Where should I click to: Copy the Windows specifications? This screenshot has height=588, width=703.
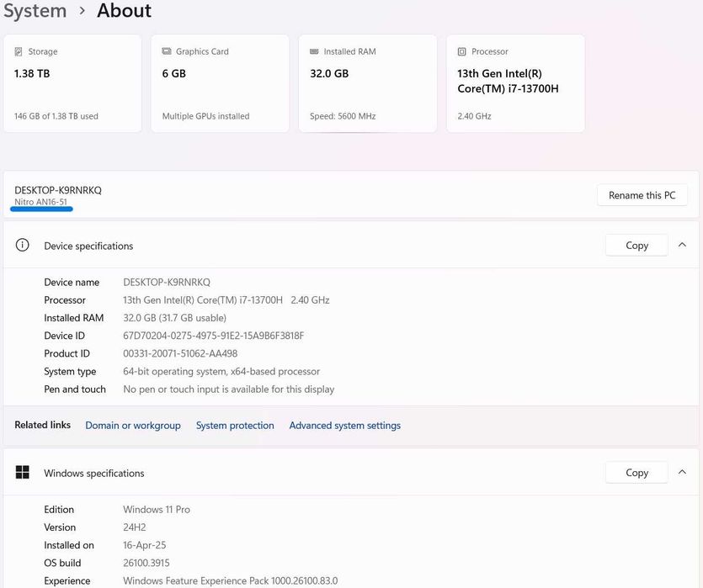(x=636, y=473)
